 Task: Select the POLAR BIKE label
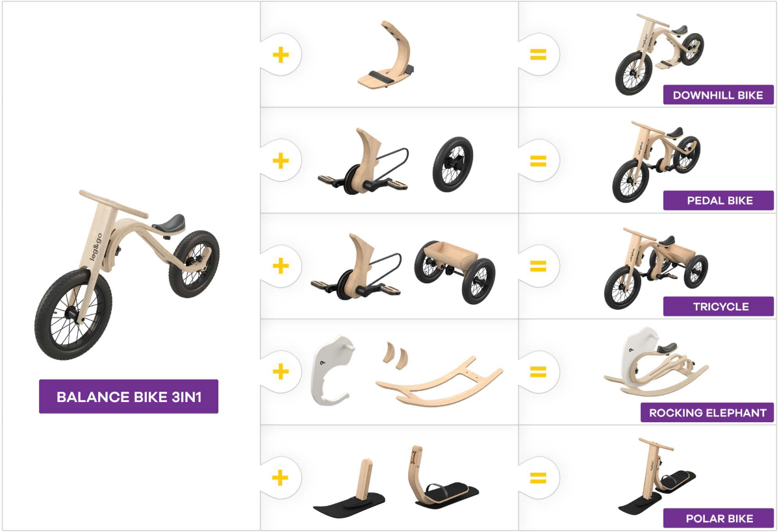[718, 518]
